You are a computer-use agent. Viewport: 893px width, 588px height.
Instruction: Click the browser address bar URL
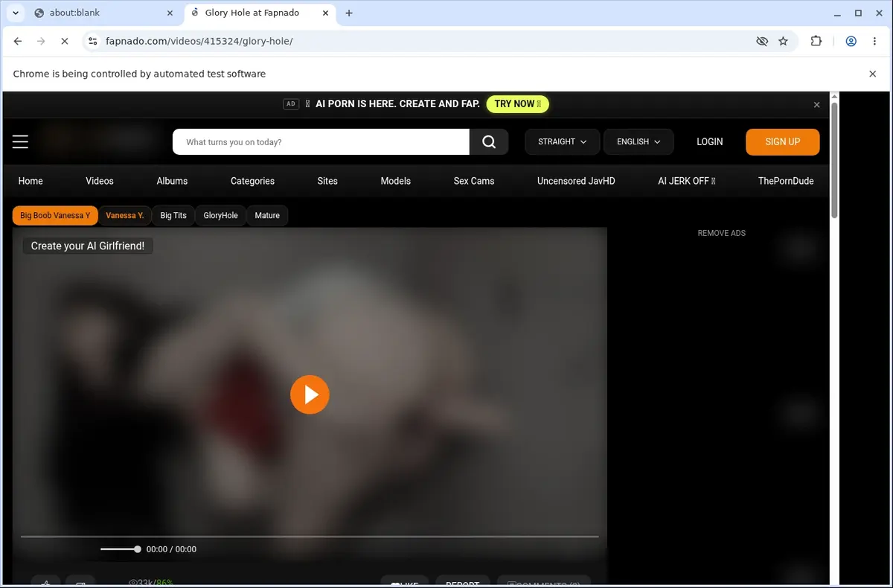point(199,42)
